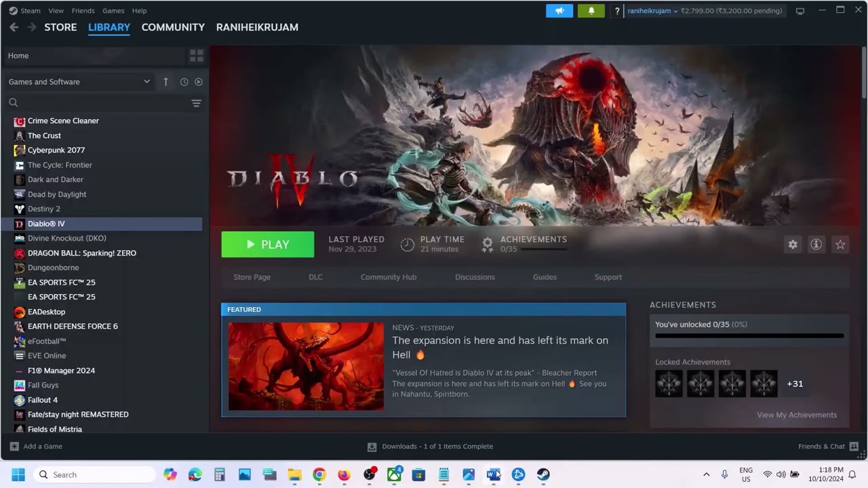Open the DLC link

point(316,277)
